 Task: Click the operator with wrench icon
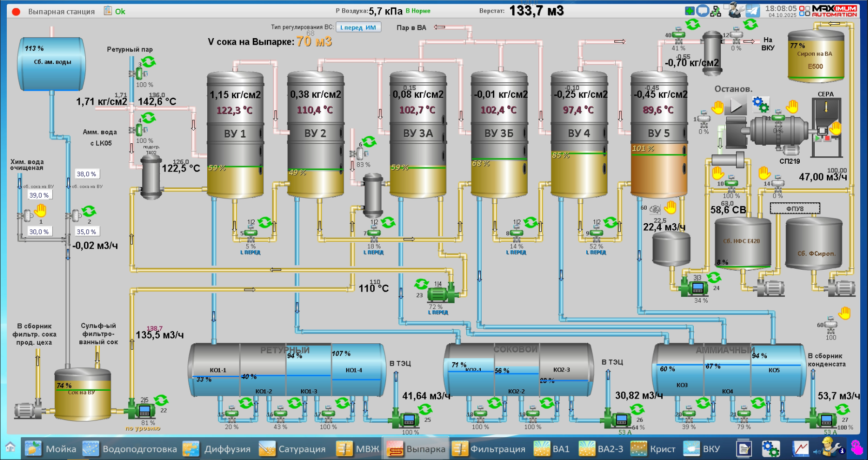click(736, 10)
